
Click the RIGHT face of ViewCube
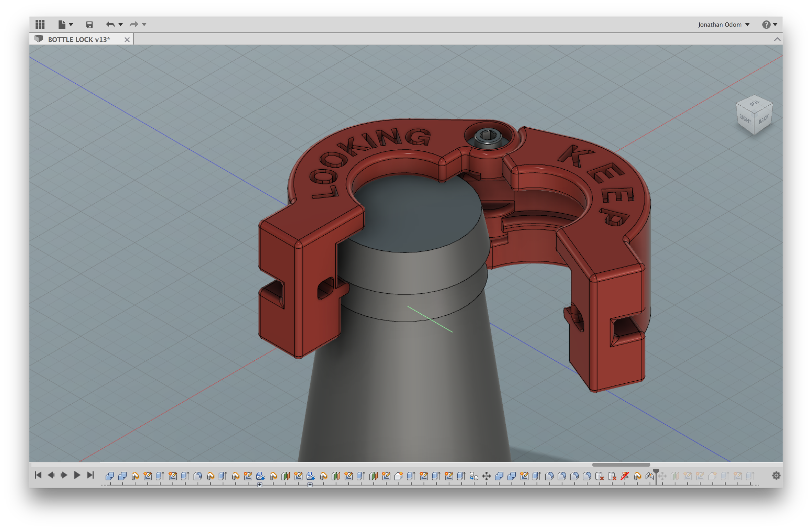tap(745, 119)
